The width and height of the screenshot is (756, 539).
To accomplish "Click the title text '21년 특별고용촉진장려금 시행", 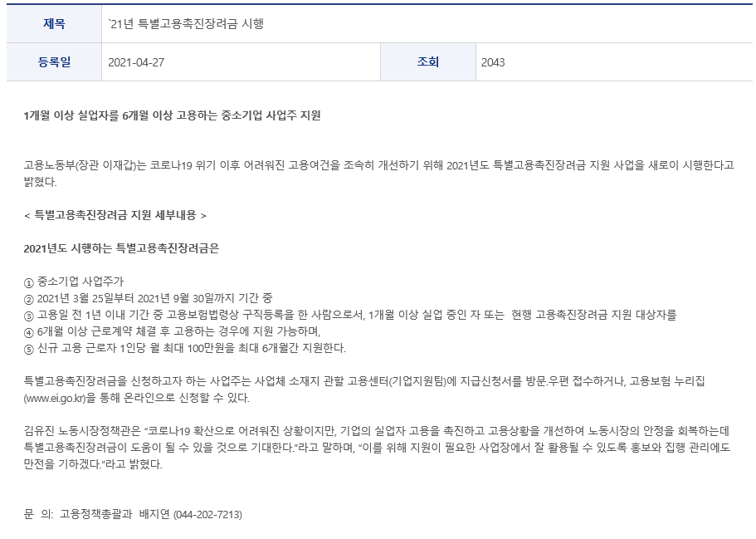I will pyautogui.click(x=186, y=23).
